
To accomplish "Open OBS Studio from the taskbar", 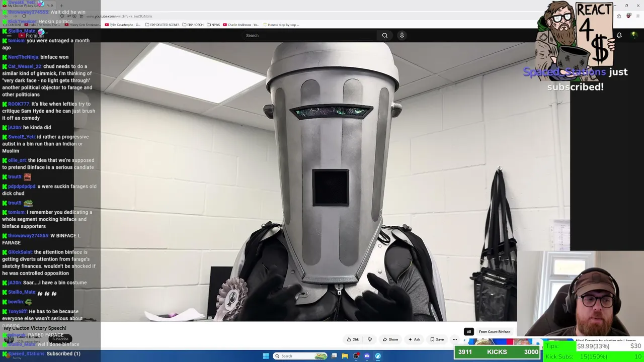I will [356, 356].
